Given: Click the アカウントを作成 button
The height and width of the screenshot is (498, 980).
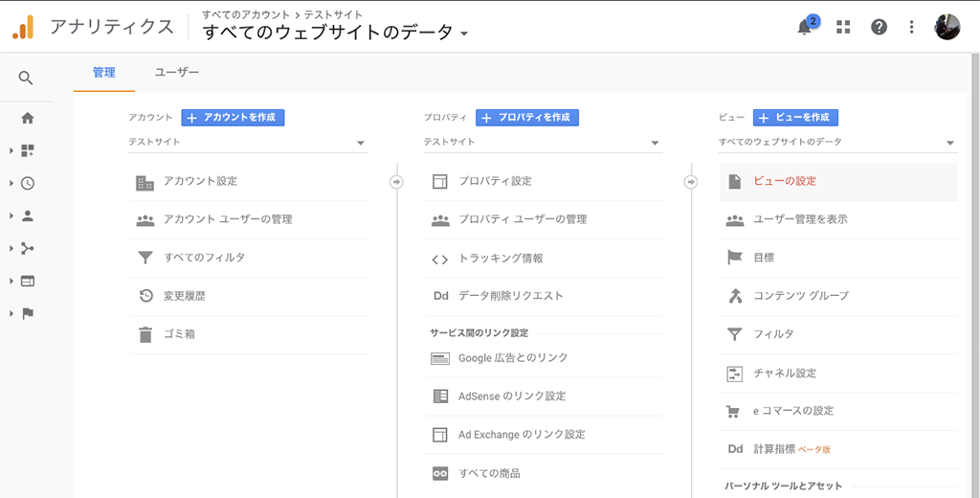Looking at the screenshot, I should pos(234,118).
